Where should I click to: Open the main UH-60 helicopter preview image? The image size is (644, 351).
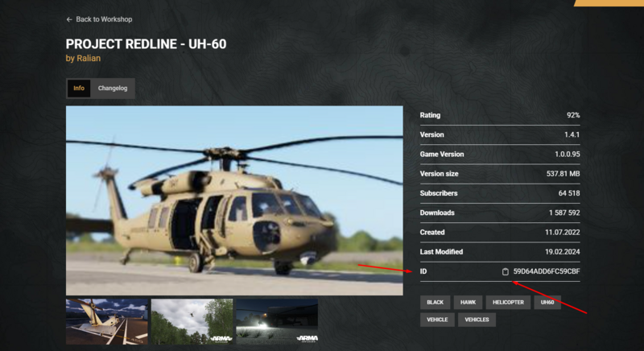[x=234, y=200]
